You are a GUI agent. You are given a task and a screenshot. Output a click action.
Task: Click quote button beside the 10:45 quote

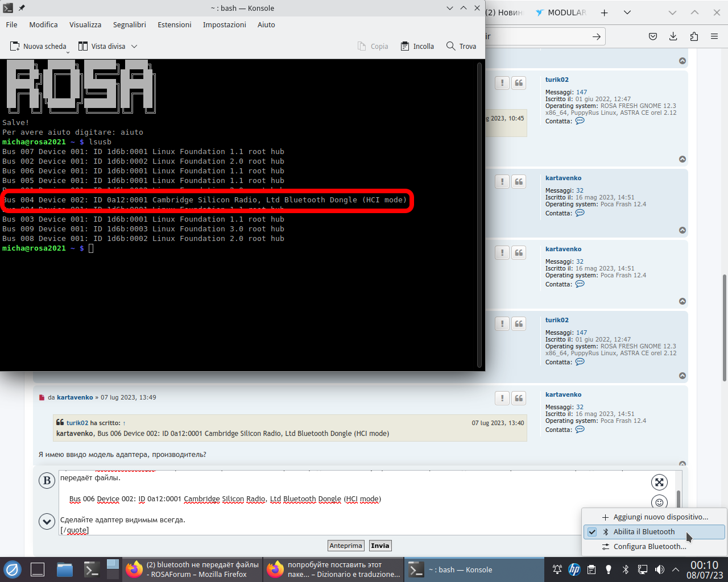[519, 83]
